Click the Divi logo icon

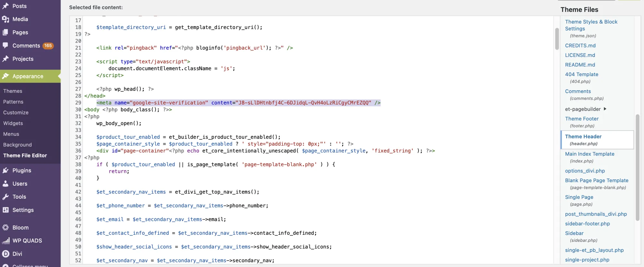(5, 254)
